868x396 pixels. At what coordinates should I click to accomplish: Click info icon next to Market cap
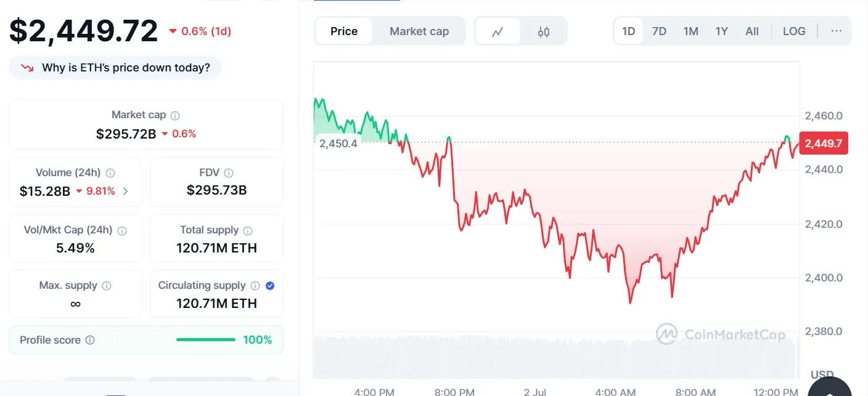[175, 115]
